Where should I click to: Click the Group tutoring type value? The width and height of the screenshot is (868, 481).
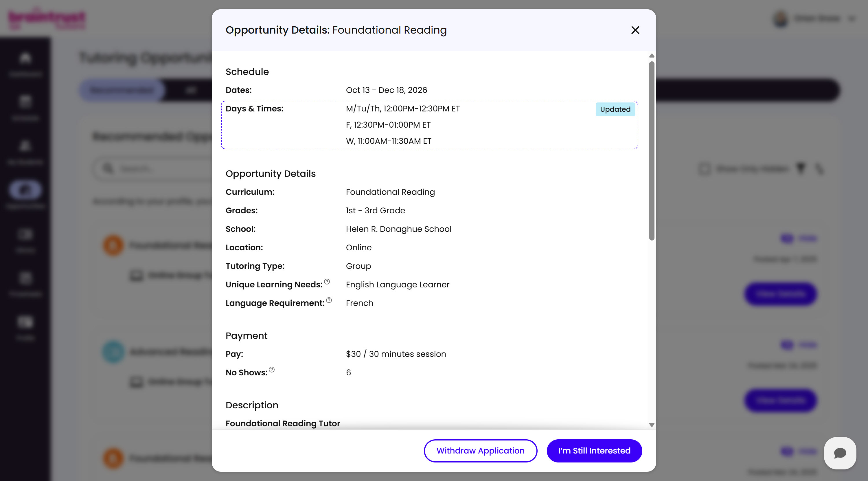[358, 266]
